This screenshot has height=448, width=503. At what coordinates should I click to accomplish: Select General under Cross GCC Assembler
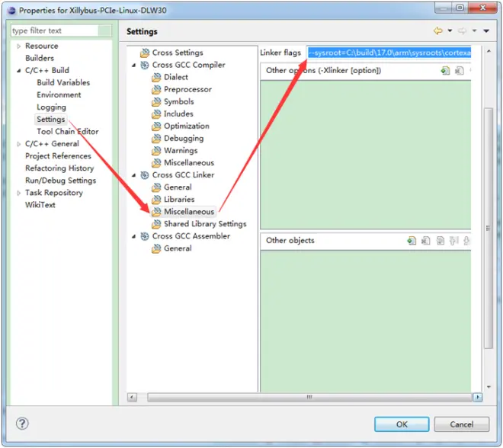pos(178,248)
